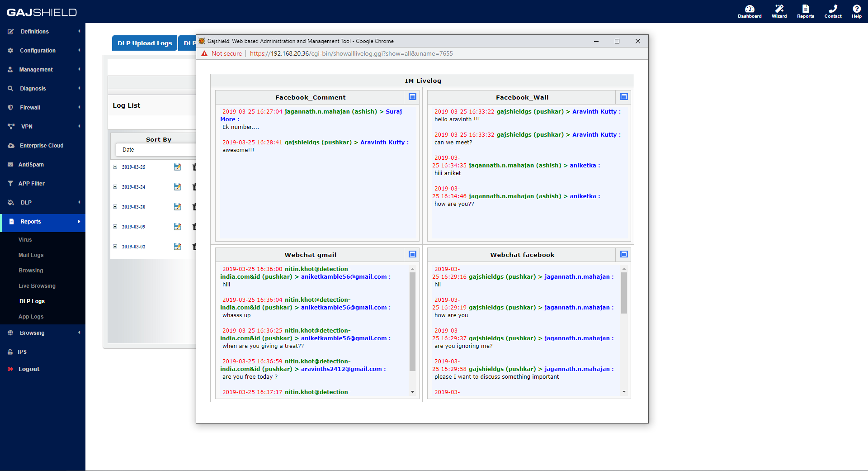The width and height of the screenshot is (868, 471).
Task: Open App Logs submenu item
Action: 31,317
